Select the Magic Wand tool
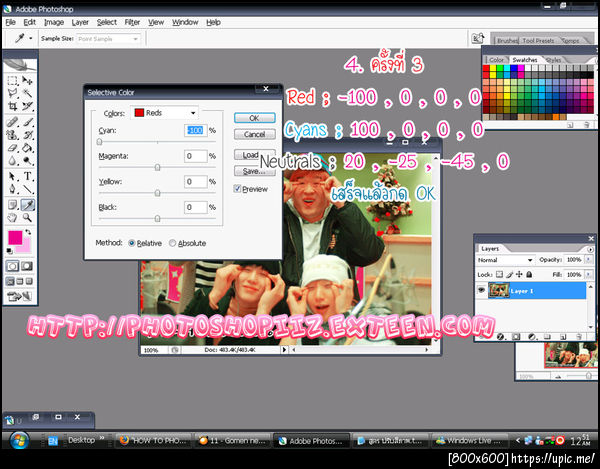The width and height of the screenshot is (600, 469). coord(27,93)
